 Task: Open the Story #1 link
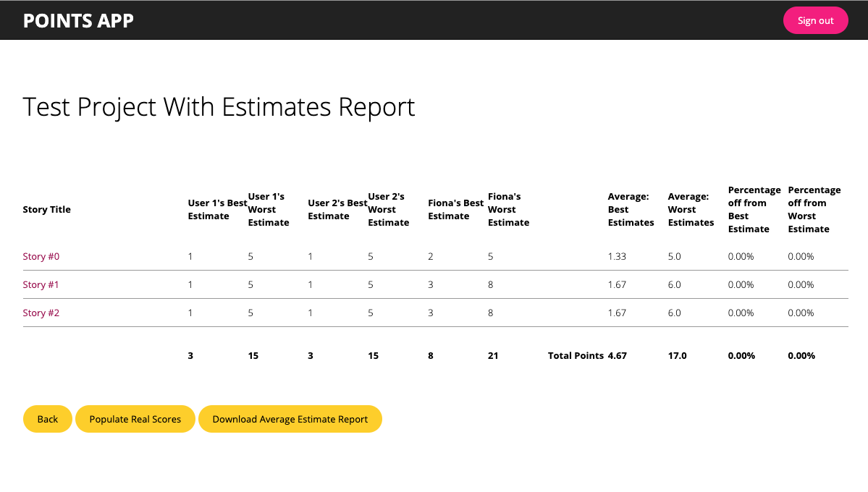[41, 284]
